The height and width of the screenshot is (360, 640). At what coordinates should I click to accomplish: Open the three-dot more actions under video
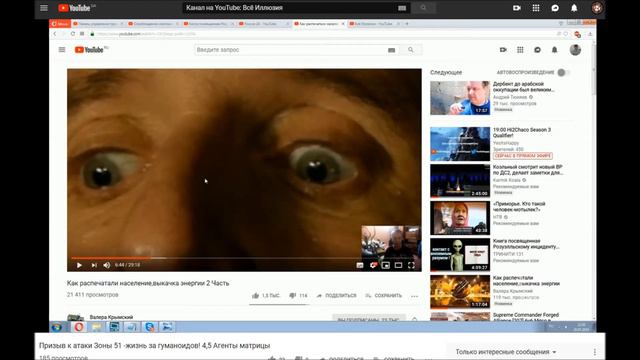[x=415, y=296]
